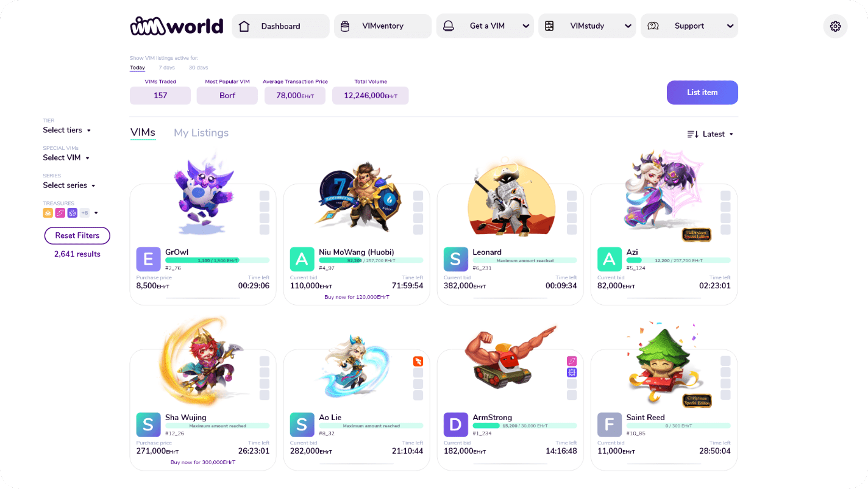Open the Latest sort dropdown
The height and width of the screenshot is (489, 868).
(710, 134)
